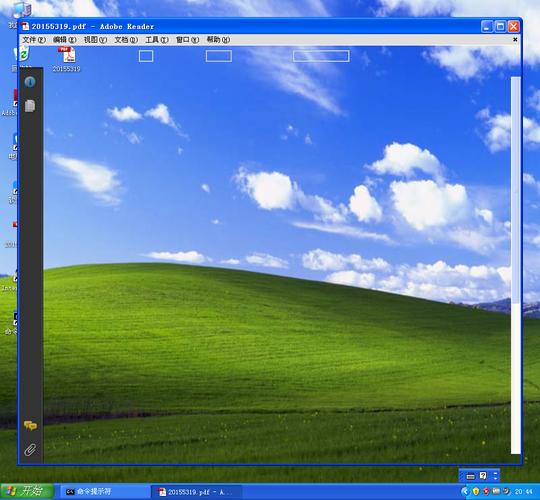The width and height of the screenshot is (540, 500).
Task: Click the red shield tray icon
Action: pyautogui.click(x=486, y=492)
